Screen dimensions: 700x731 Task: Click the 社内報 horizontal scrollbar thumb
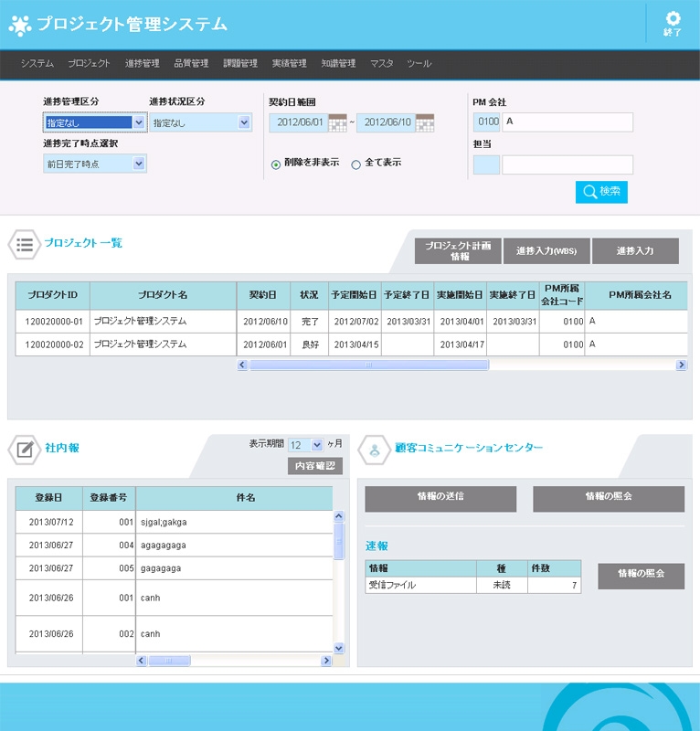pos(169,661)
